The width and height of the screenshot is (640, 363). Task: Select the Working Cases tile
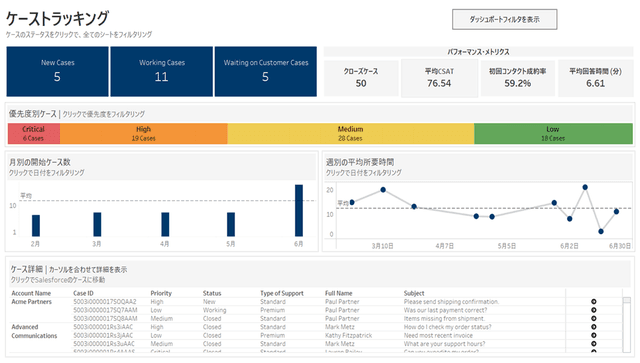(x=162, y=71)
